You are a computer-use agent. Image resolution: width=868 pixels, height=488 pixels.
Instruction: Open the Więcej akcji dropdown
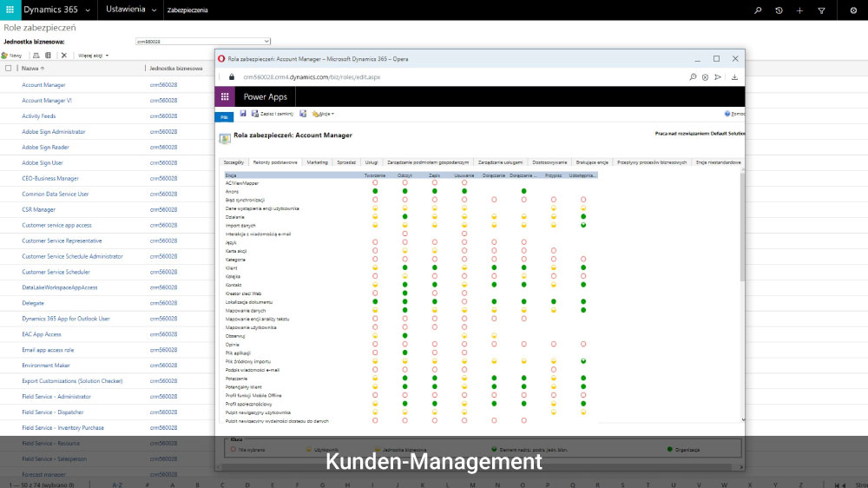pos(93,56)
